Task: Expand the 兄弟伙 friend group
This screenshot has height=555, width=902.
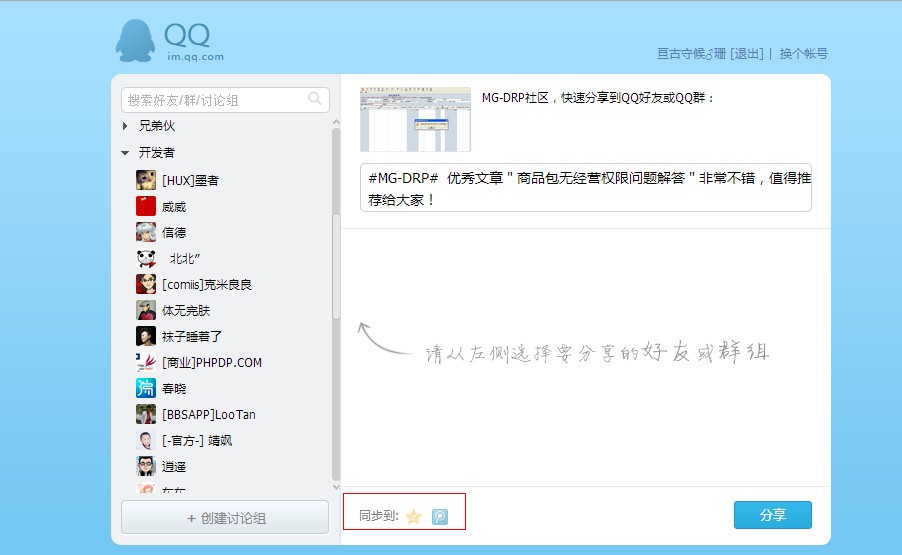Action: (125, 125)
